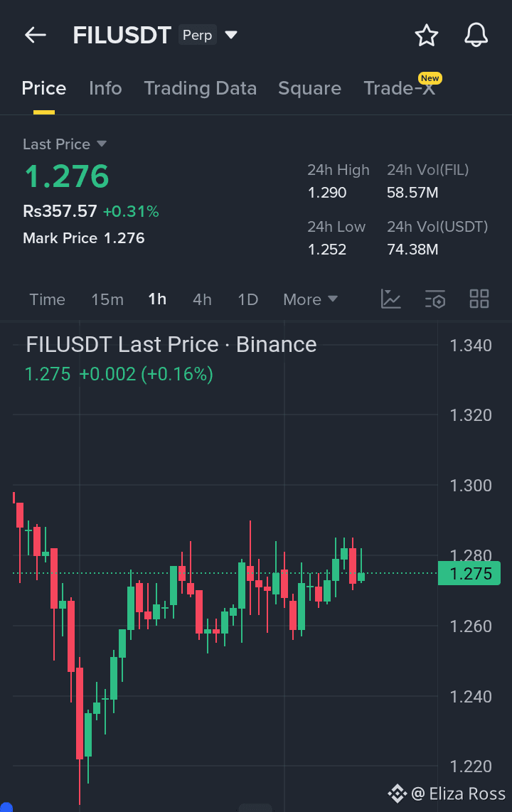Tap the Perp contract badge
This screenshot has width=512, height=812.
point(197,35)
